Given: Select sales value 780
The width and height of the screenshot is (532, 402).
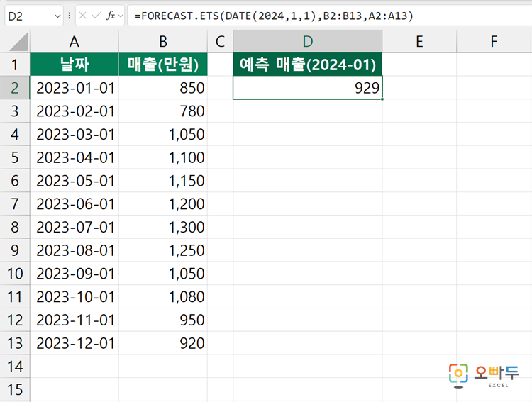Looking at the screenshot, I should [163, 111].
